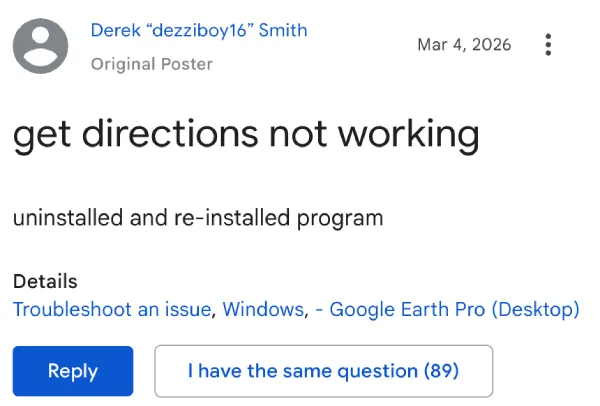Follow the "Windows" category link
This screenshot has height=406, width=600.
click(x=263, y=309)
